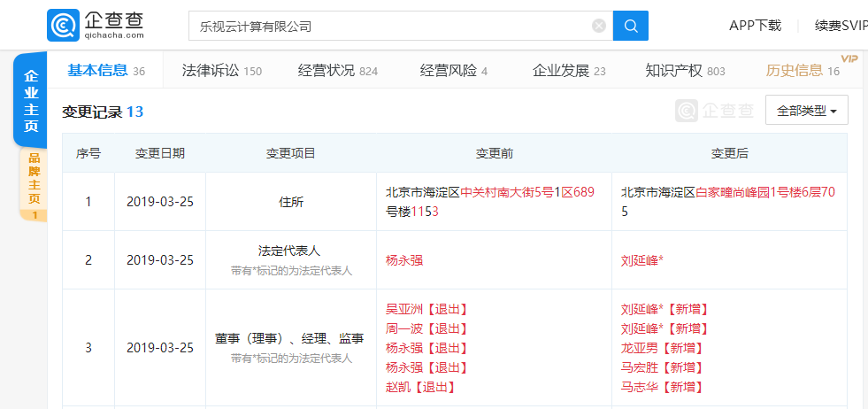868x409 pixels.
Task: Open 续费SVIP link
Action: pos(841,26)
